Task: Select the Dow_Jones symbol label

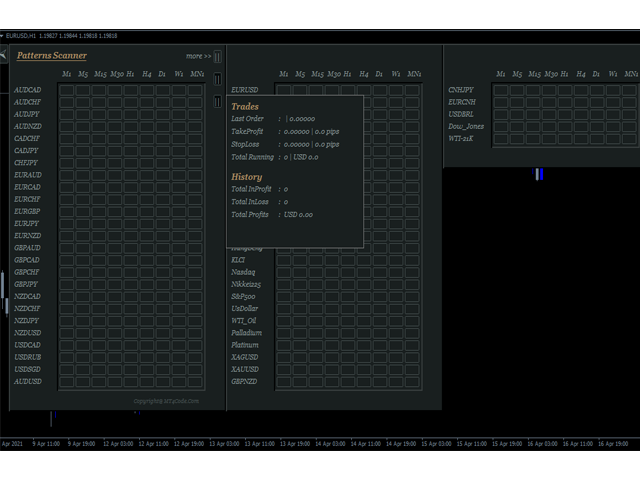Action: [466, 127]
